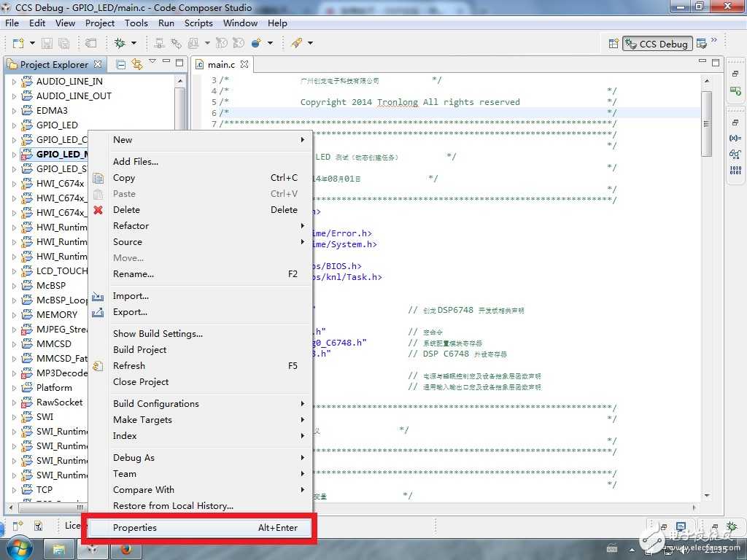Choose Build Project in context menu
This screenshot has height=560, width=747.
tap(140, 350)
